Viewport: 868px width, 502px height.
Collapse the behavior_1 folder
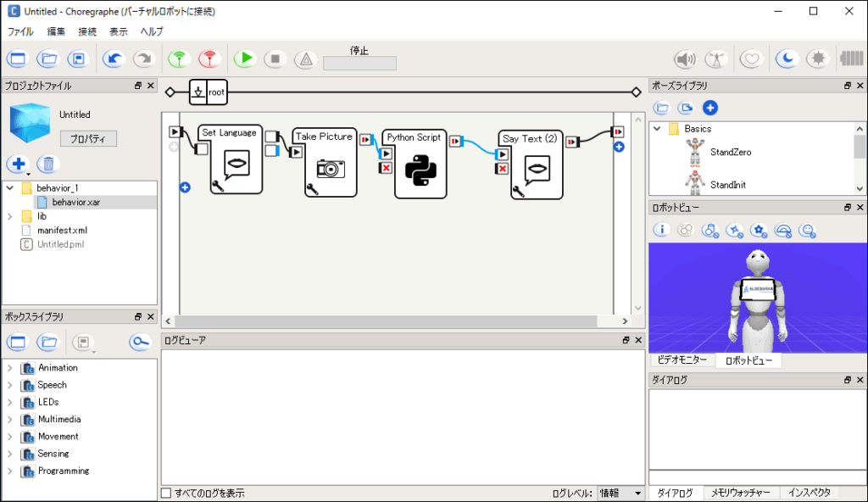[x=10, y=188]
